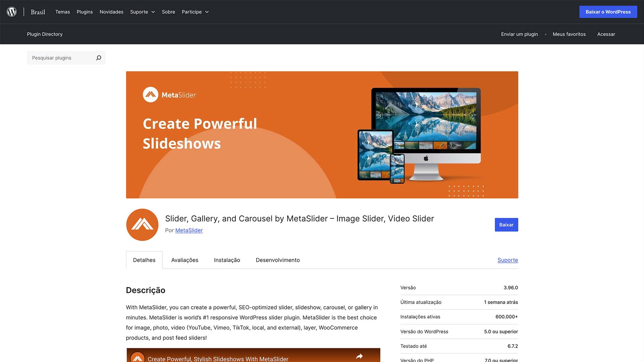Image resolution: width=644 pixels, height=362 pixels.
Task: Switch to the Avaliações tab
Action: click(184, 260)
